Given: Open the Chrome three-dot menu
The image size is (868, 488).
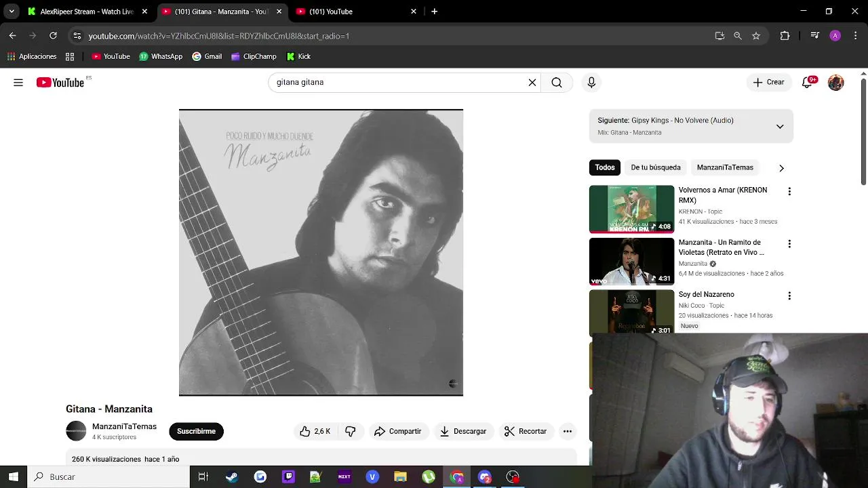Looking at the screenshot, I should (855, 36).
